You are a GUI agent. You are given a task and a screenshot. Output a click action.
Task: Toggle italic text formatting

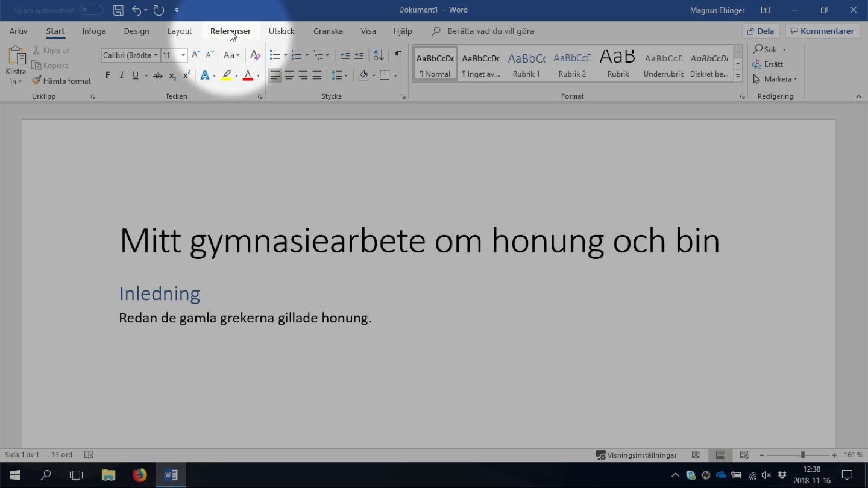pos(122,75)
